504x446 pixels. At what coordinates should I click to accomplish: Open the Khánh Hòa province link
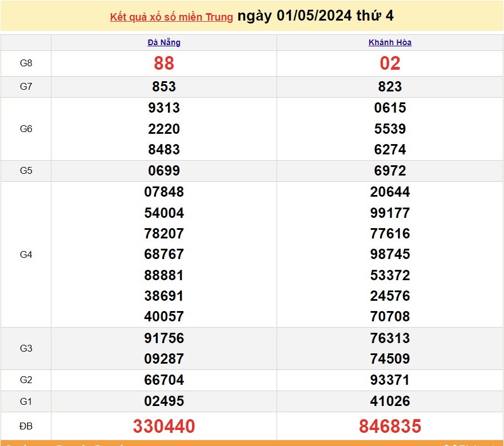[390, 42]
